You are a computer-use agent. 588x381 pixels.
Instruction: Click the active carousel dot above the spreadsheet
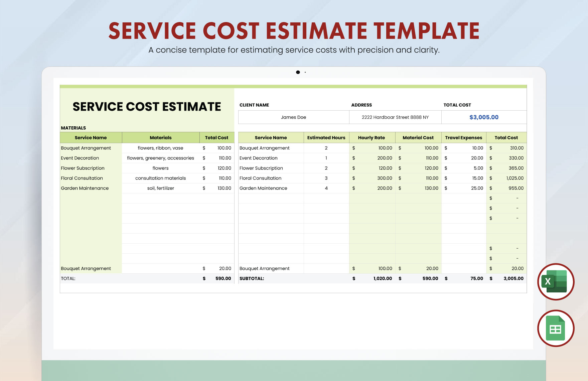[298, 72]
